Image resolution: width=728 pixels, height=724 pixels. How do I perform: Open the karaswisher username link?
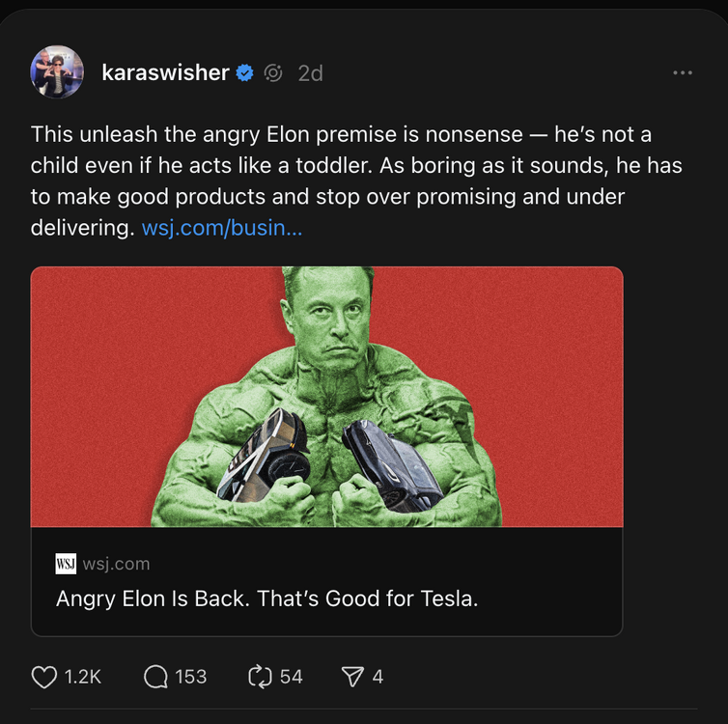(x=165, y=72)
